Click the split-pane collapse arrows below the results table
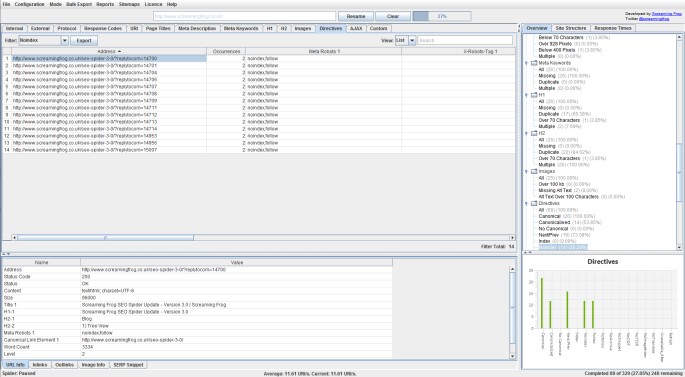 coord(7,254)
